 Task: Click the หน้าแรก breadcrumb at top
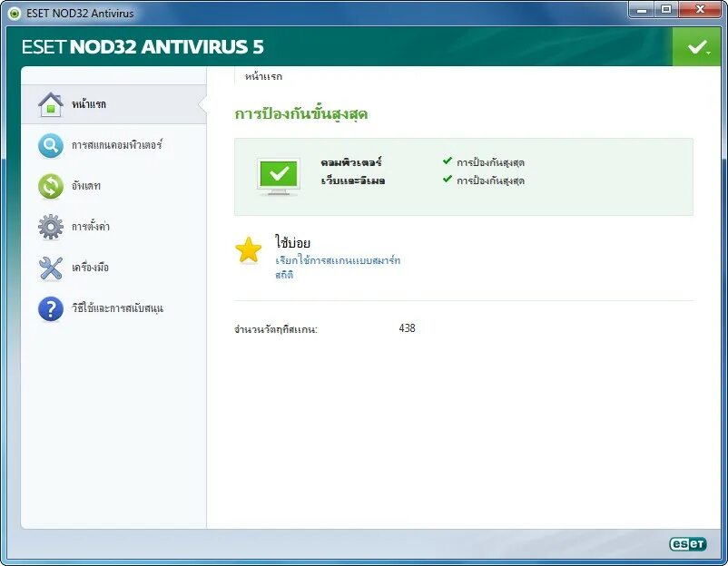pos(263,76)
